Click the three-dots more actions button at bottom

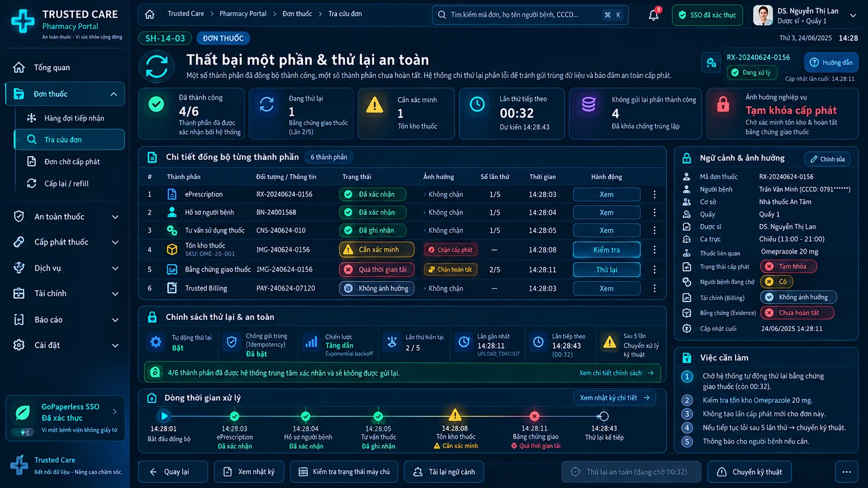846,472
